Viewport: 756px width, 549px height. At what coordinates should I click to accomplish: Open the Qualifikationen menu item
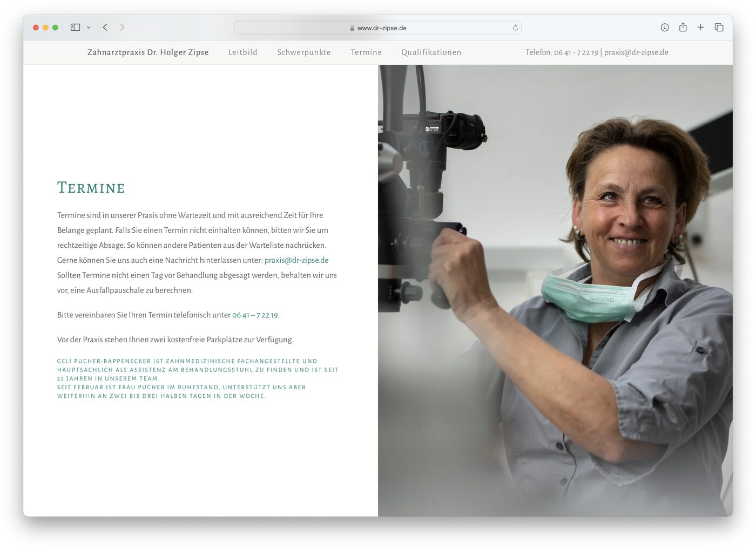(431, 52)
